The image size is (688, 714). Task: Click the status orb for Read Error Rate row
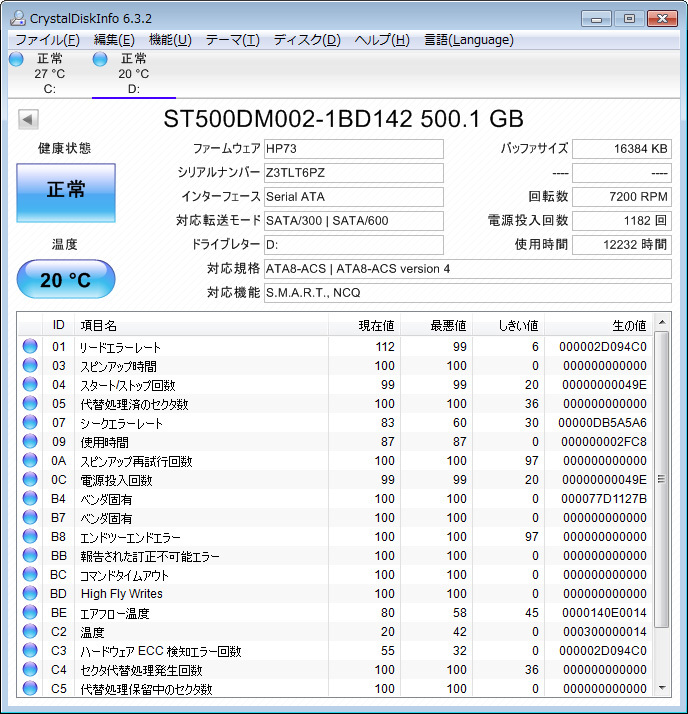[x=30, y=347]
